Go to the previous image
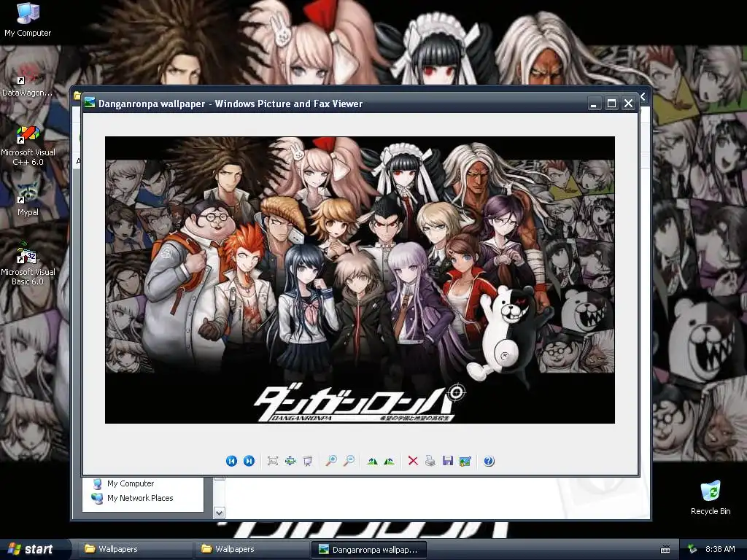 click(231, 461)
